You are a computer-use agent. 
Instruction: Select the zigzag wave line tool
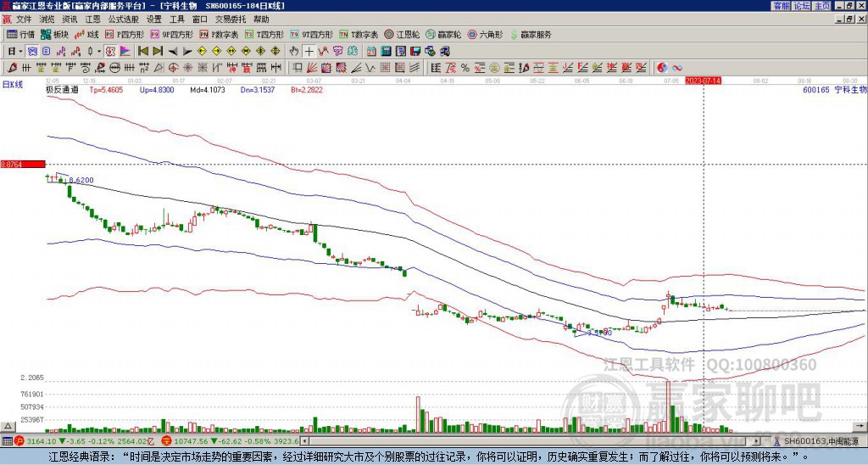(x=370, y=68)
